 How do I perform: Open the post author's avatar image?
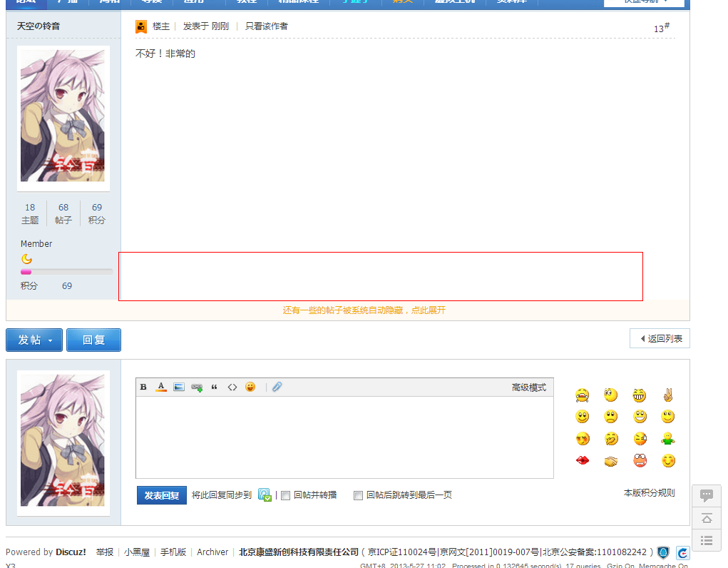point(63,116)
